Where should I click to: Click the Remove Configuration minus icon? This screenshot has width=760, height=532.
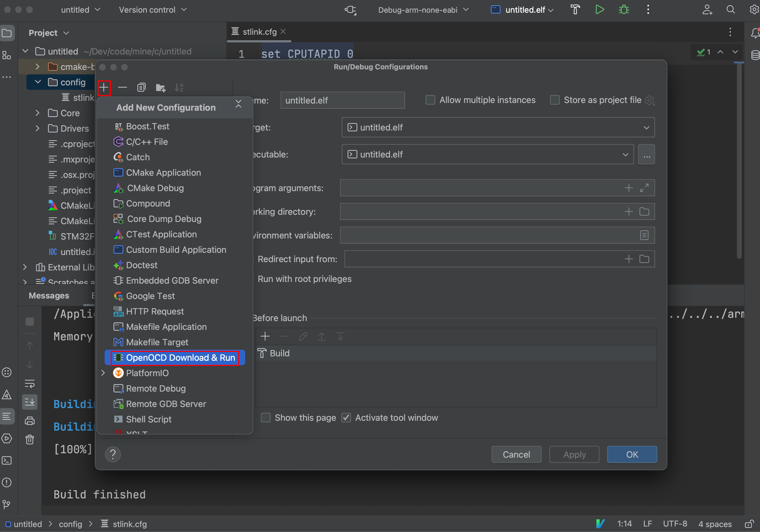123,88
